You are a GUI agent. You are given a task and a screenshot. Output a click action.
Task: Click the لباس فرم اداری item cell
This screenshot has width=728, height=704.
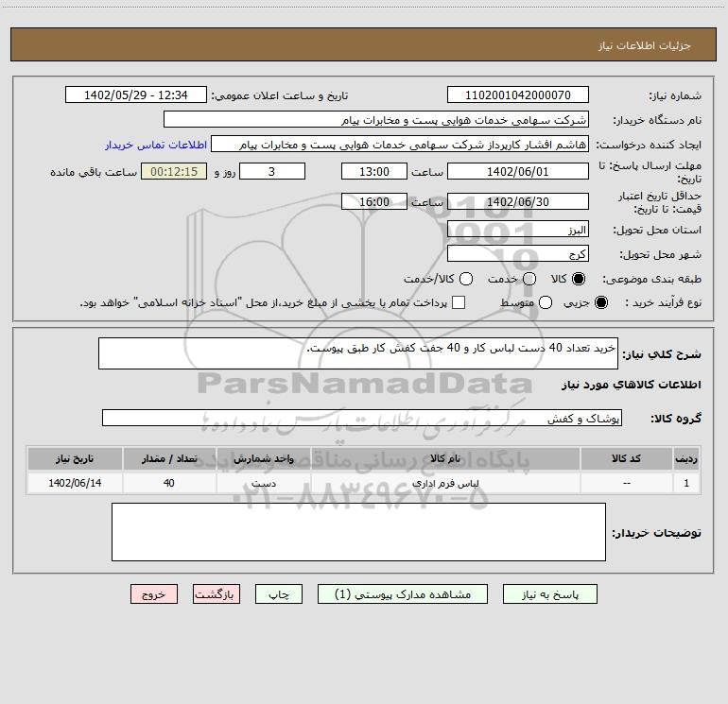[x=445, y=483]
